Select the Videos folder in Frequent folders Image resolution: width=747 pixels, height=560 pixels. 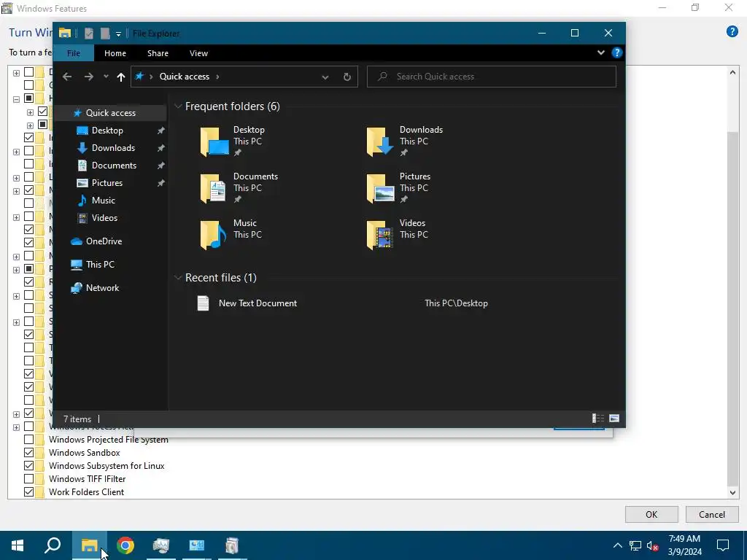coord(398,234)
